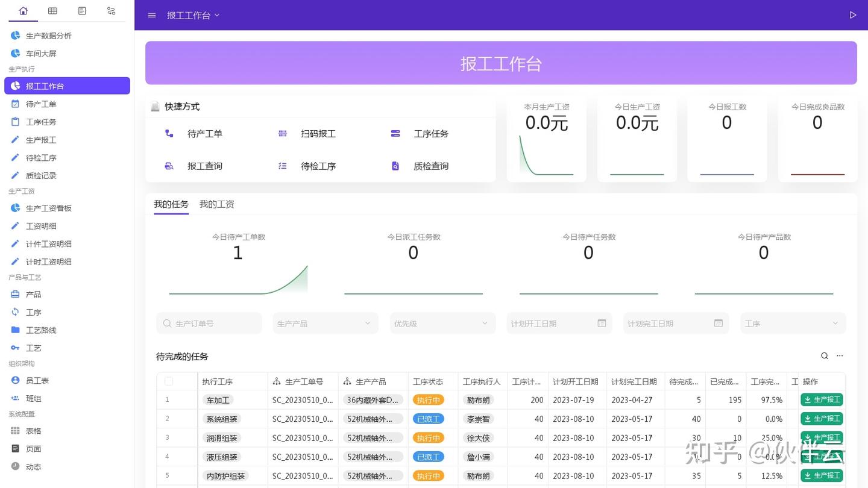Open the 计划开工日期 date picker
868x488 pixels.
tap(558, 323)
